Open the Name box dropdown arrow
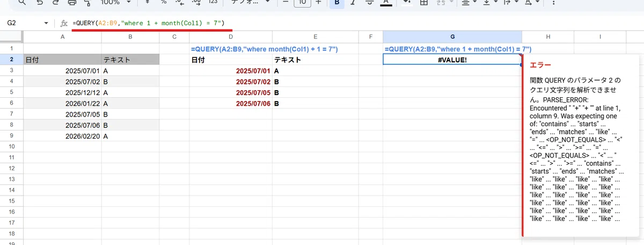Image resolution: width=644 pixels, height=245 pixels. click(x=46, y=24)
